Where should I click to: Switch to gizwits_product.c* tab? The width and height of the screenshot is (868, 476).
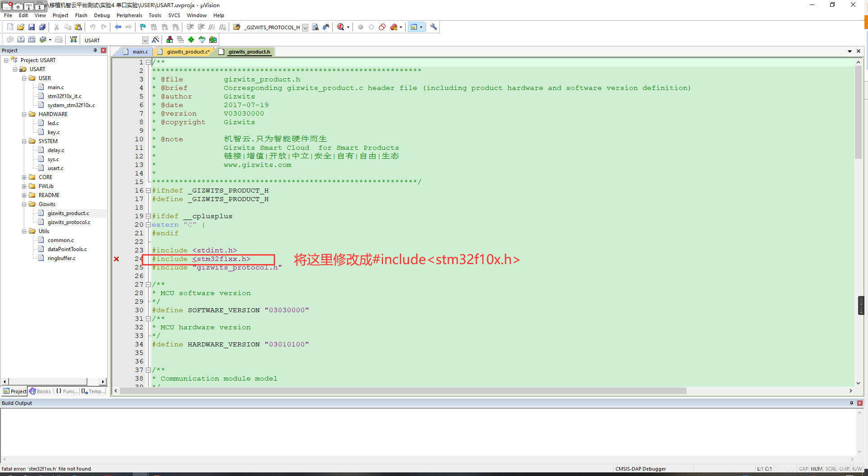pos(184,52)
